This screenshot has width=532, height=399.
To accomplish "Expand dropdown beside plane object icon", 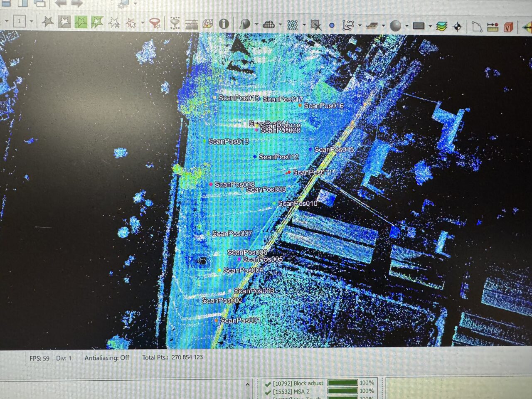I will 383,26.
